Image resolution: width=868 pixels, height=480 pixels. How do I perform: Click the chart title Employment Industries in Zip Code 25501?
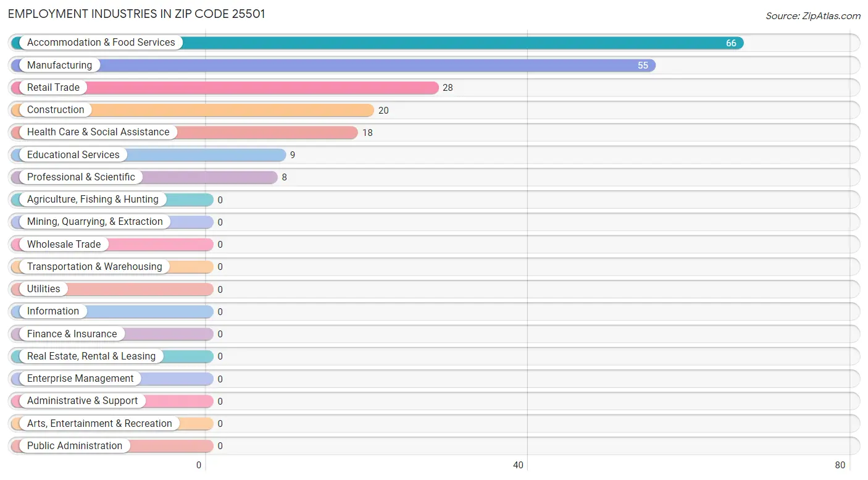coord(136,14)
